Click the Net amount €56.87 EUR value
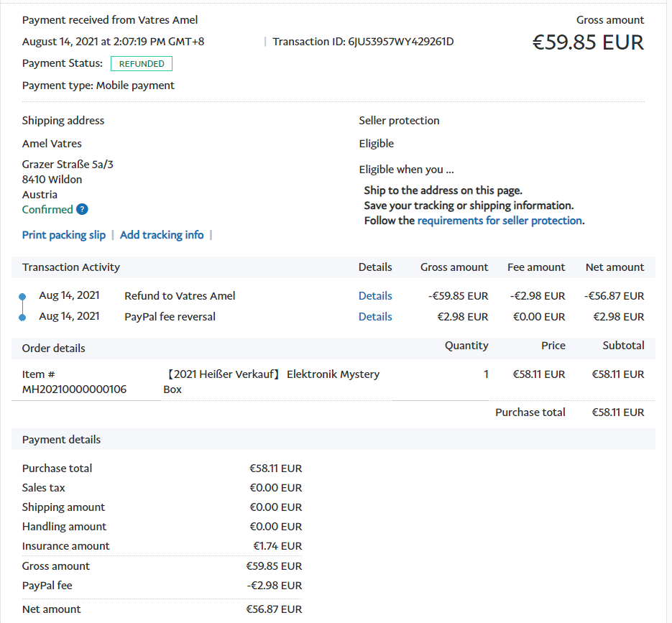The width and height of the screenshot is (672, 623). 274,609
